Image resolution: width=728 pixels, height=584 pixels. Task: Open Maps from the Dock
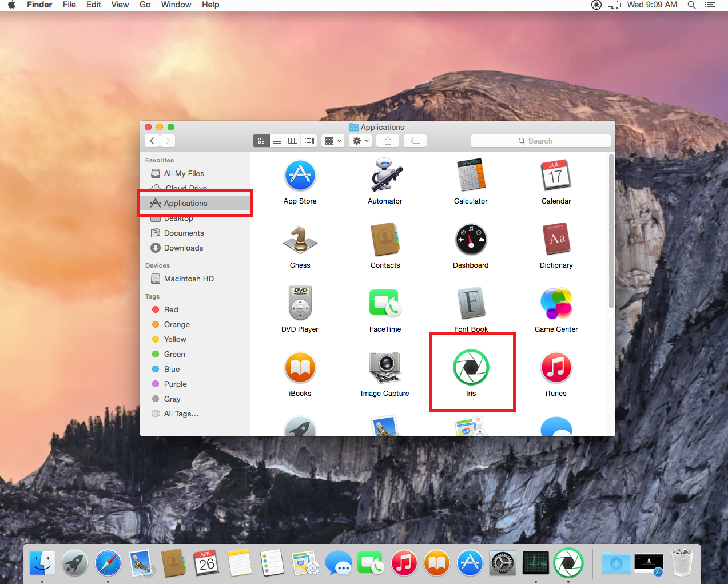305,563
